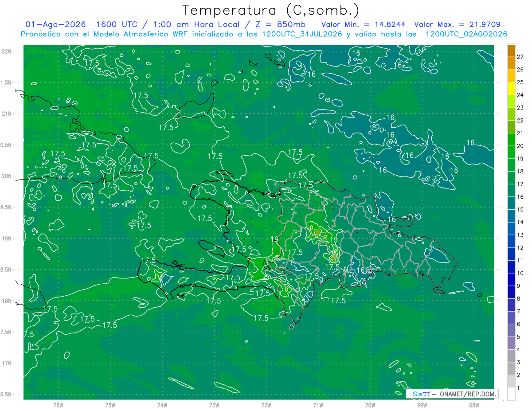
Task: Click the "18N" latitude axis label
Action: click(7, 301)
